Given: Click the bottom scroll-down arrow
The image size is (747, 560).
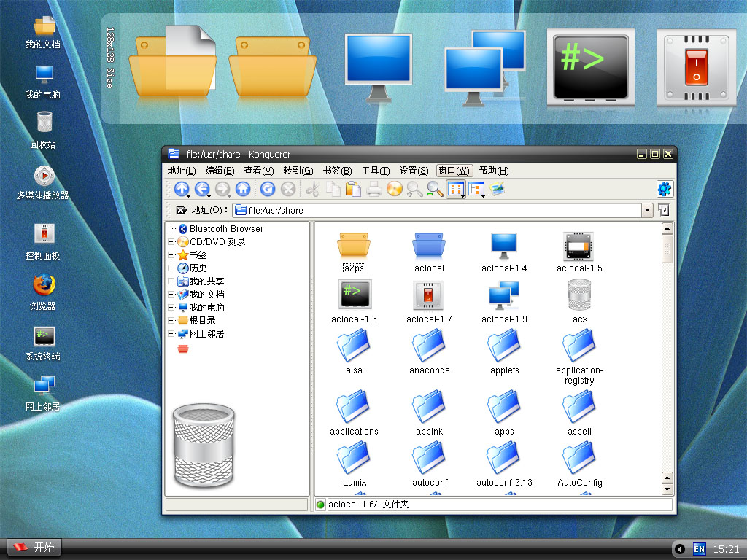Looking at the screenshot, I should coord(667,489).
